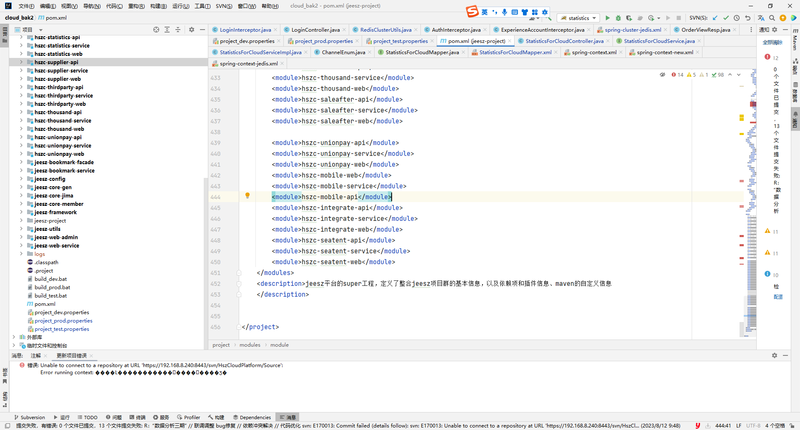Click Sogou microphone voice input icon
Screen dimensions: 800x430
tap(505, 12)
